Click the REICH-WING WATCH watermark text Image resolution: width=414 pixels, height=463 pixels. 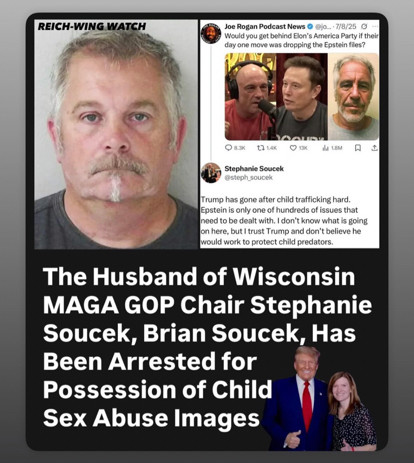[x=92, y=26]
